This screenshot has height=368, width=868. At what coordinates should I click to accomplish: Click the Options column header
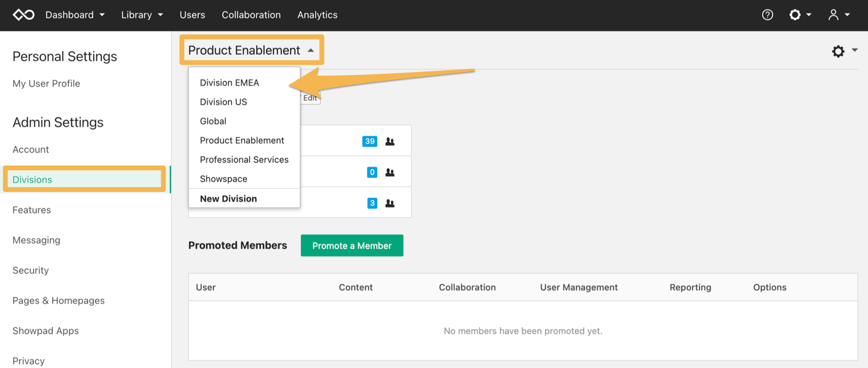tap(770, 287)
